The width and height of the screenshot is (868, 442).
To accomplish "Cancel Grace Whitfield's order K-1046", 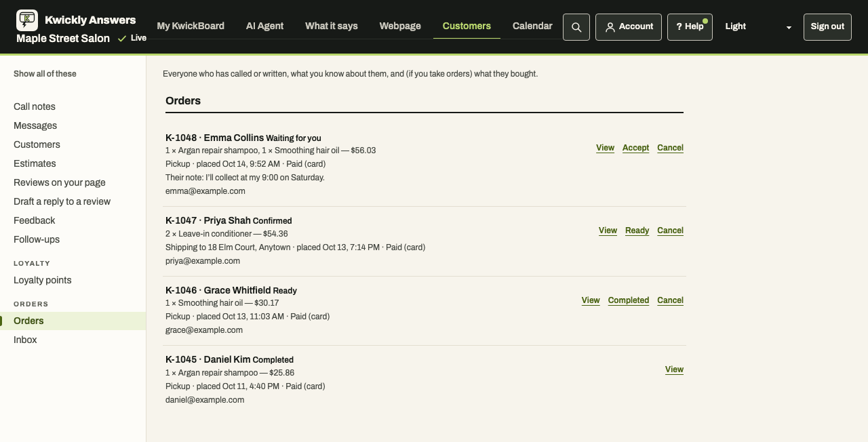I will click(x=670, y=300).
